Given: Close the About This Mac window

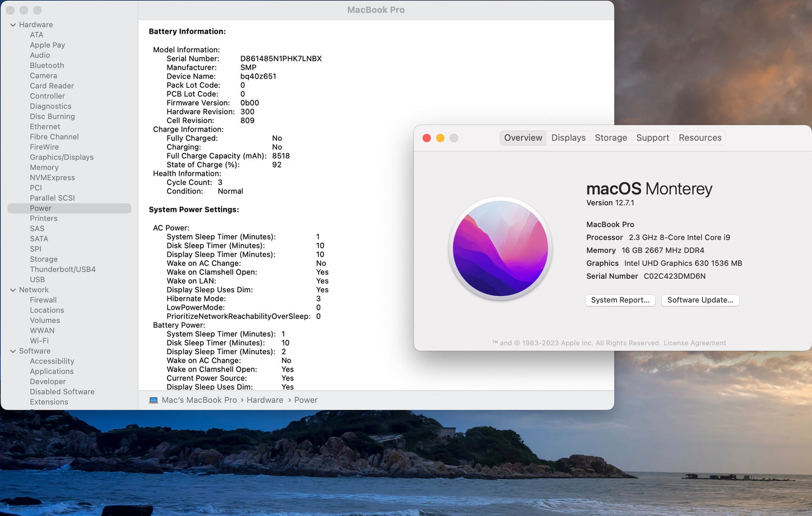Looking at the screenshot, I should click(x=427, y=138).
